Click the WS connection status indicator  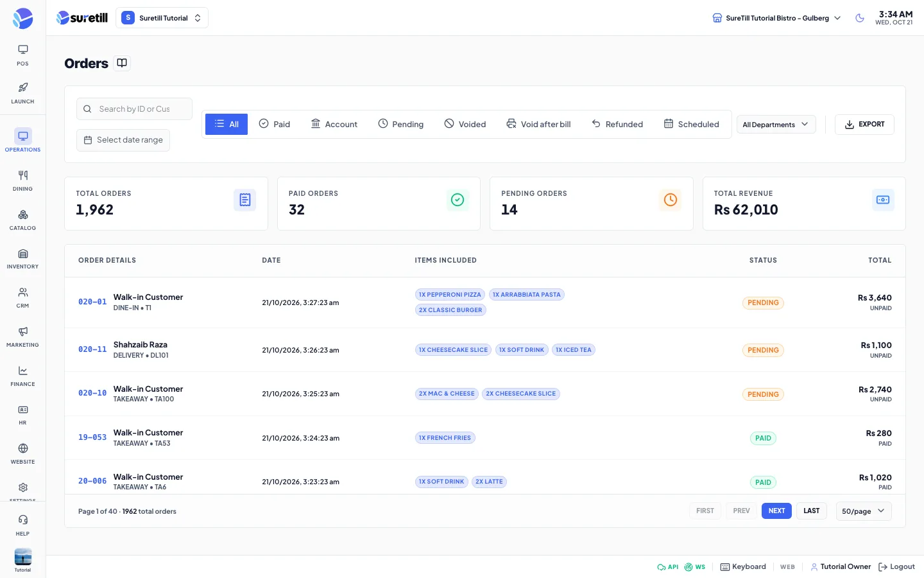click(695, 567)
